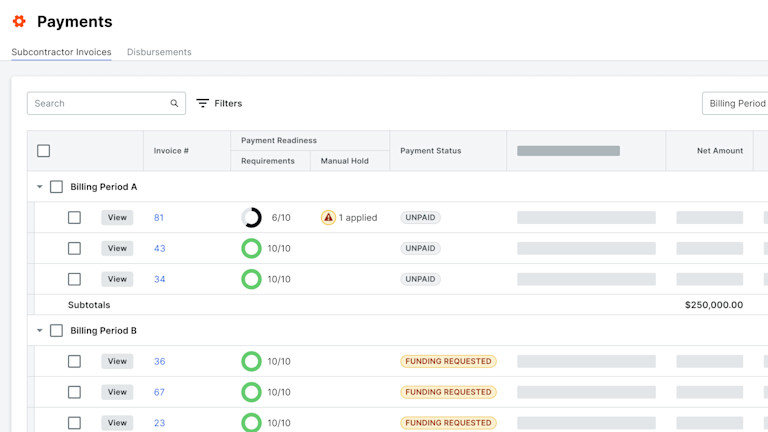Image resolution: width=768 pixels, height=432 pixels.
Task: Click the UNPAID badge on invoice 34
Action: [x=420, y=279]
